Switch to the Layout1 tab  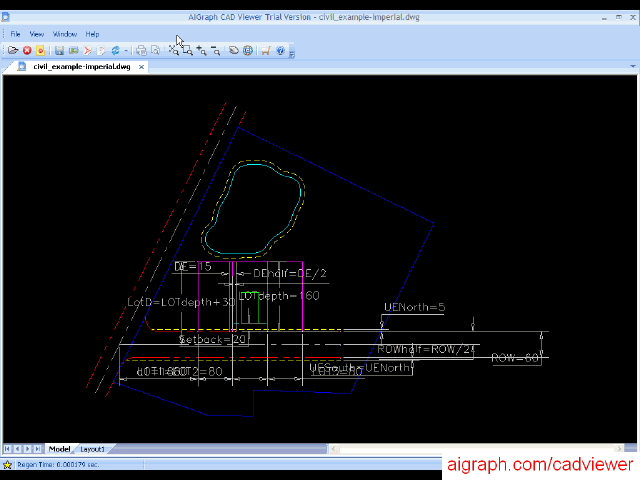point(92,449)
